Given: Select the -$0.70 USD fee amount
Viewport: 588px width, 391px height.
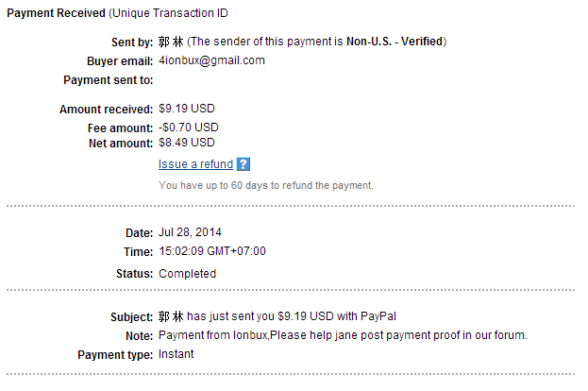Looking at the screenshot, I should pos(189,127).
